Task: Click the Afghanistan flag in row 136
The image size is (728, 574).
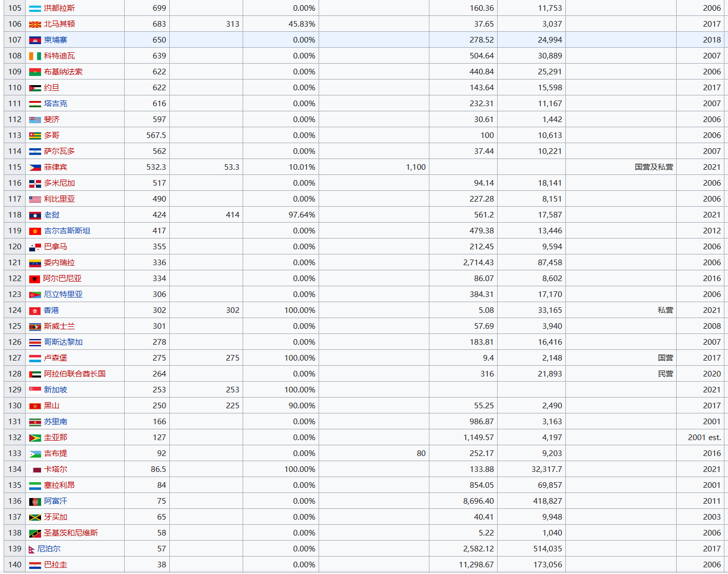Action: pos(35,501)
